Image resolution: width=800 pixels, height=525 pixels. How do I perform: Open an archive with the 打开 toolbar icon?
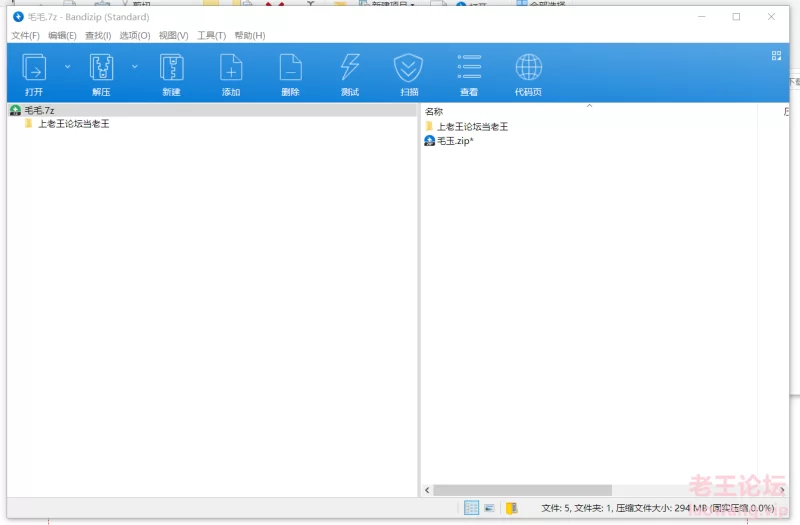click(x=34, y=74)
